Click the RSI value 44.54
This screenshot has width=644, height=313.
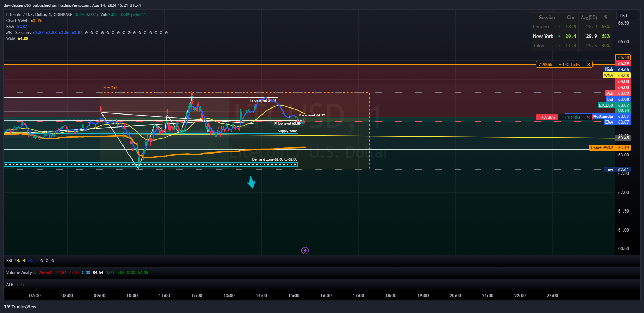[x=20, y=261]
